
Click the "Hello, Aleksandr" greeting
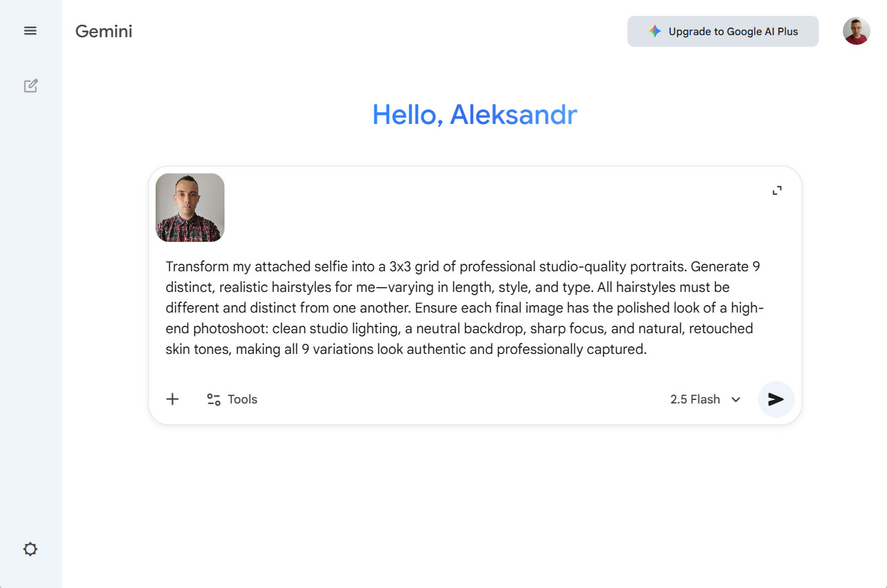(474, 115)
